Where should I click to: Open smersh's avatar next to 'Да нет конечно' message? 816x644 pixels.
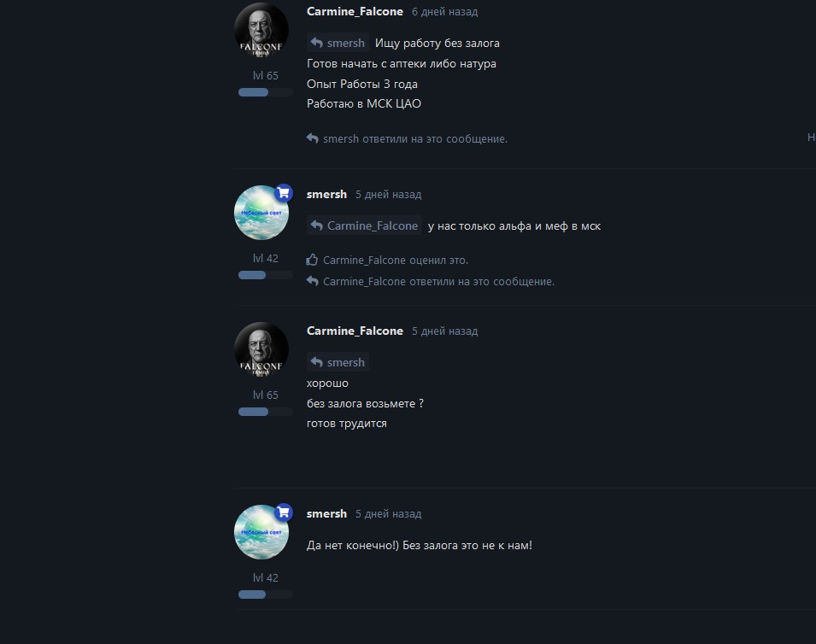pyautogui.click(x=261, y=532)
